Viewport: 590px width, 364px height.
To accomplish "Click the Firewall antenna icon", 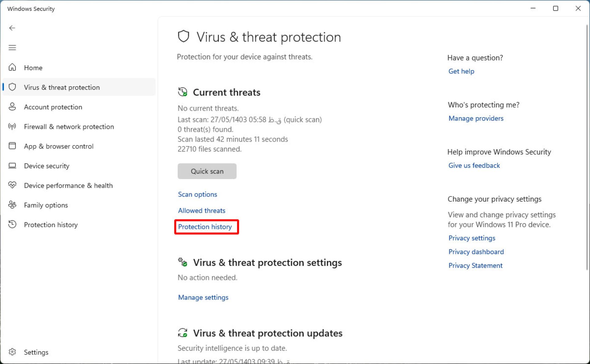I will tap(12, 126).
